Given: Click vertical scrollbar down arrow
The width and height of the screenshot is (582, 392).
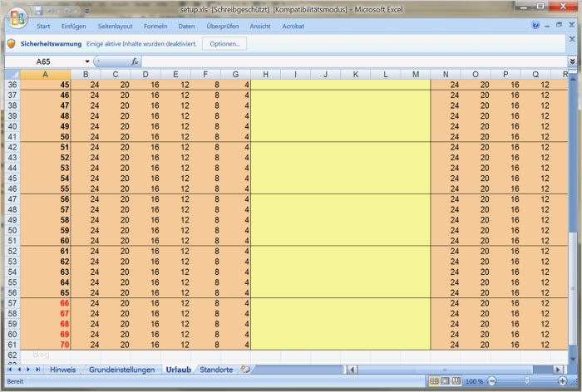Looking at the screenshot, I should 572,359.
